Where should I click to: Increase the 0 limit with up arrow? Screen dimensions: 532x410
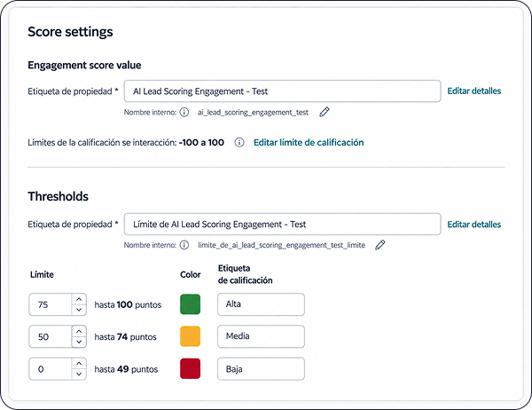click(79, 364)
